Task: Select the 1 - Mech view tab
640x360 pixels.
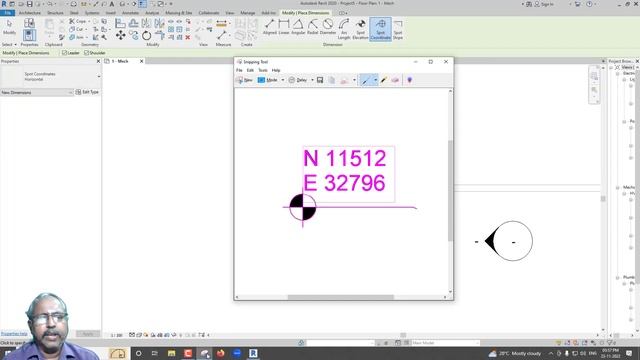Action: 120,61
